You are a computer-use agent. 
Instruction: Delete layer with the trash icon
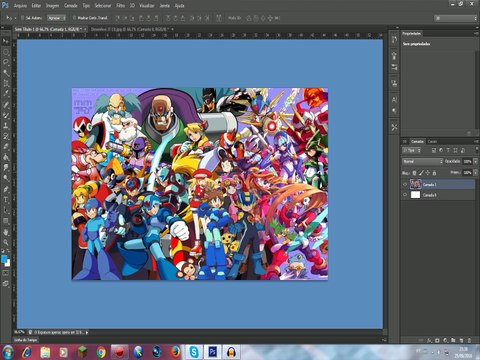click(469, 340)
